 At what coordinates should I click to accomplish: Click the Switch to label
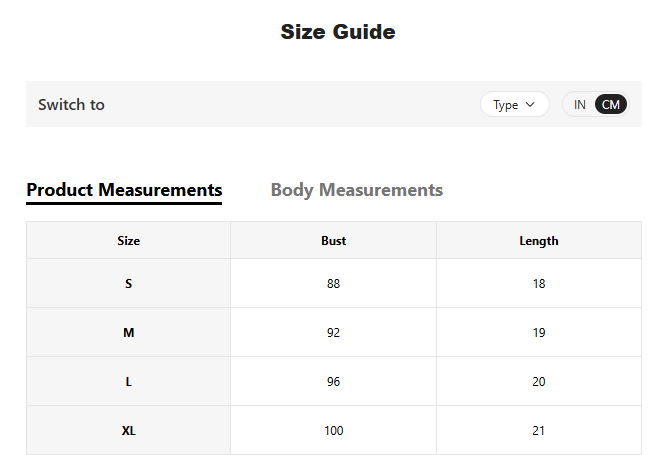point(71,104)
